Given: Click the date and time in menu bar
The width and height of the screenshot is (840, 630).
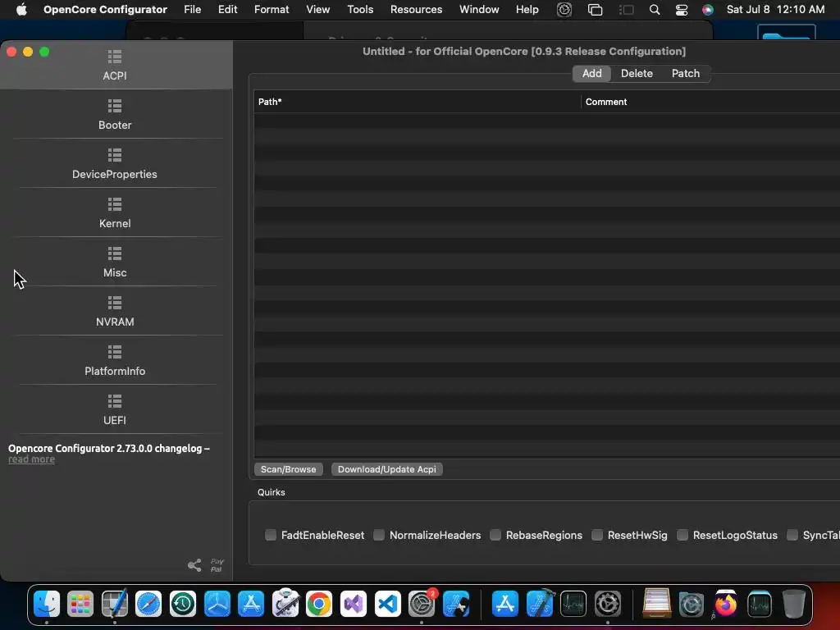Looking at the screenshot, I should pyautogui.click(x=775, y=10).
